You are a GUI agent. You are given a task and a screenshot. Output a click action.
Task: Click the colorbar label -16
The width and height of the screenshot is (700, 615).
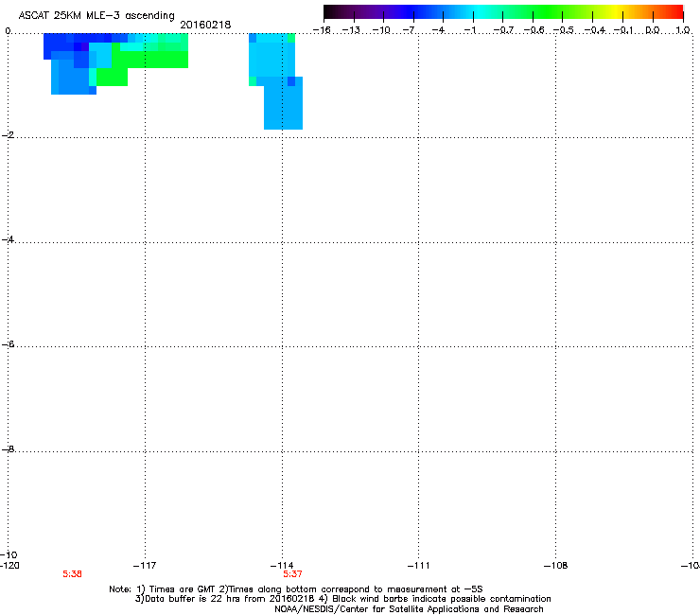[x=322, y=30]
